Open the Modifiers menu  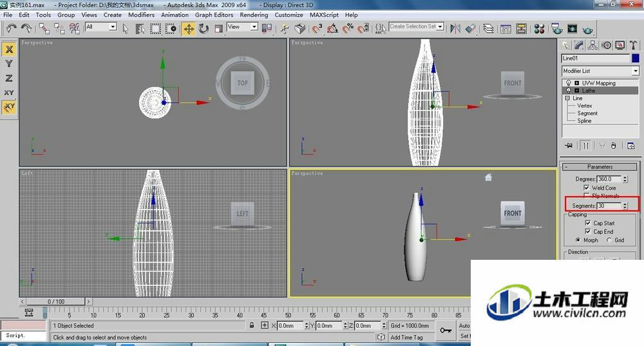pos(141,15)
